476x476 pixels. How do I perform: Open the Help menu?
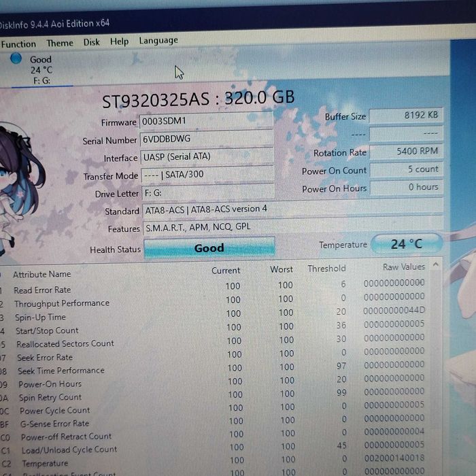pyautogui.click(x=119, y=41)
